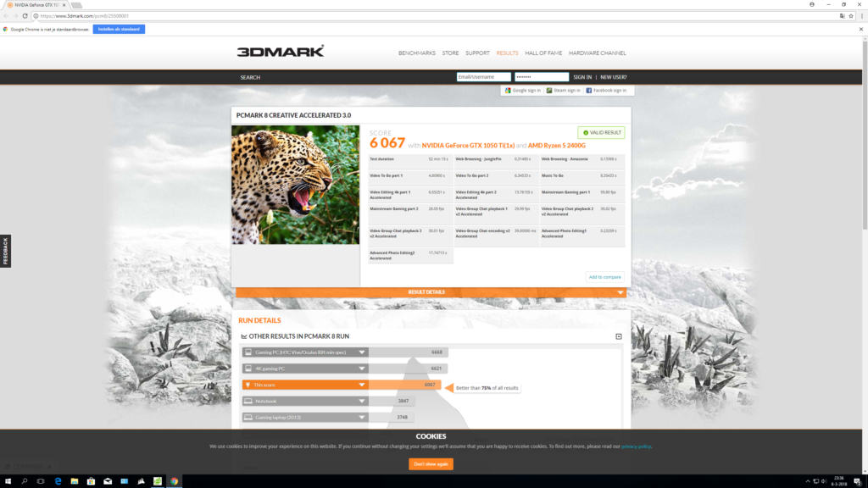The image size is (868, 488).
Task: Dismiss the default browser notification bar
Action: [x=861, y=30]
